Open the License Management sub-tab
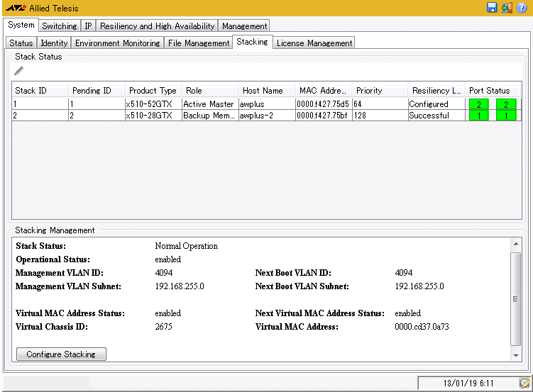Image resolution: width=533 pixels, height=392 pixels. click(x=314, y=43)
